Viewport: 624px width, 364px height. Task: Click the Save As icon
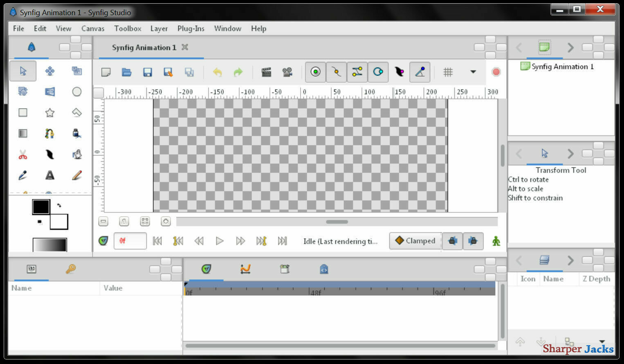(168, 72)
